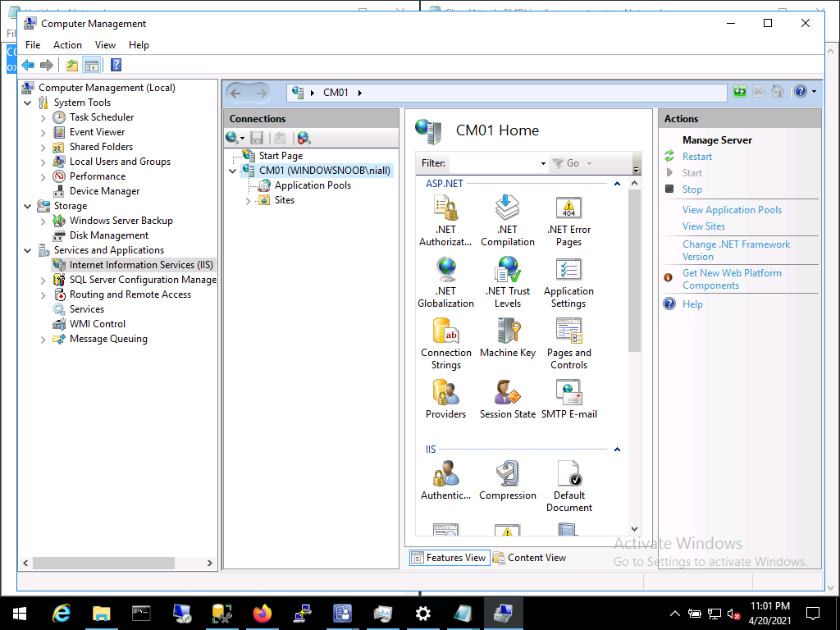840x630 pixels.
Task: Click the Create New Connection icon in Connections
Action: coord(234,138)
